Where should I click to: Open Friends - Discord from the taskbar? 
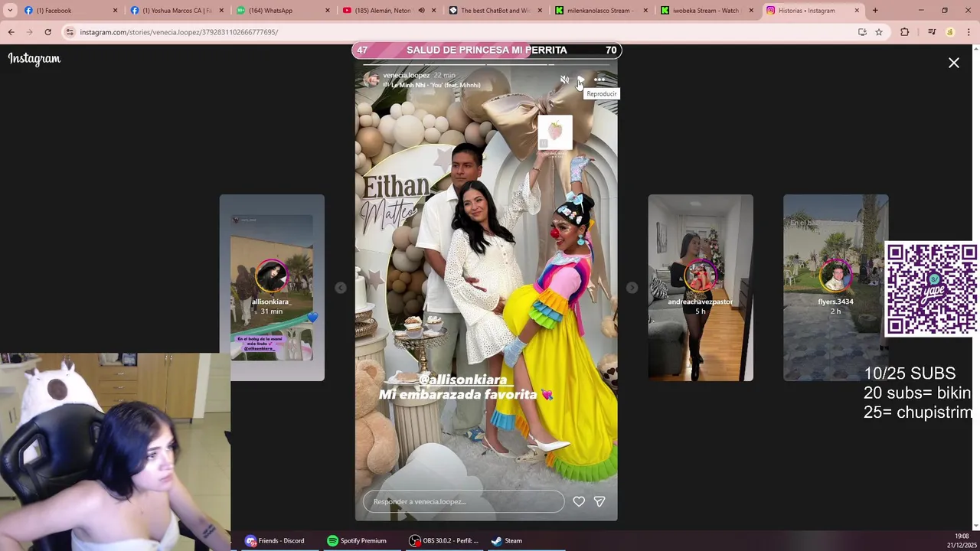click(x=275, y=540)
